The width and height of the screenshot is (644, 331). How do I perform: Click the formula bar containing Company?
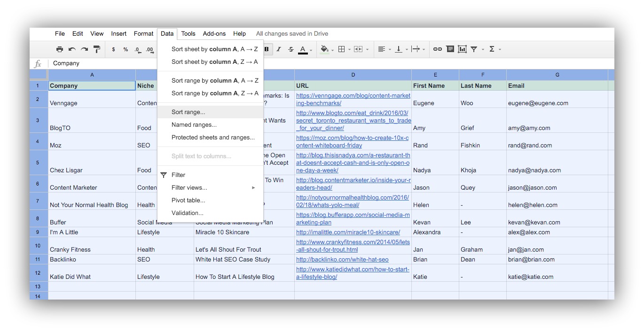click(331, 63)
